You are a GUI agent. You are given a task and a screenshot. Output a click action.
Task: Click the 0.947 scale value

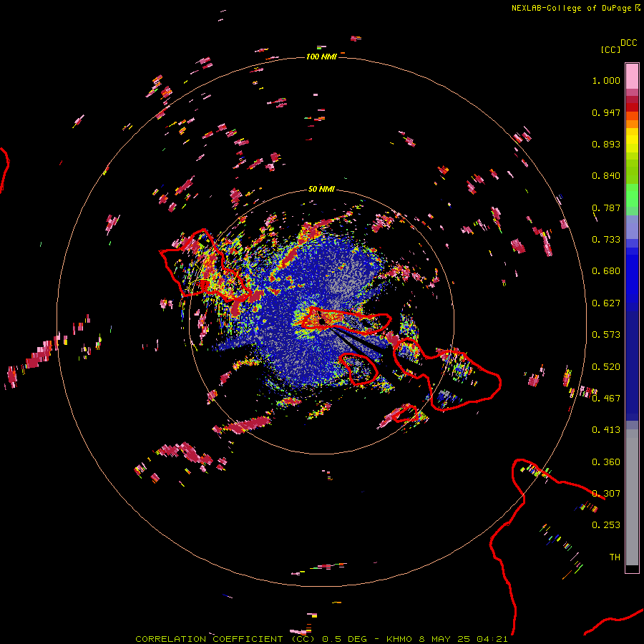click(x=606, y=112)
